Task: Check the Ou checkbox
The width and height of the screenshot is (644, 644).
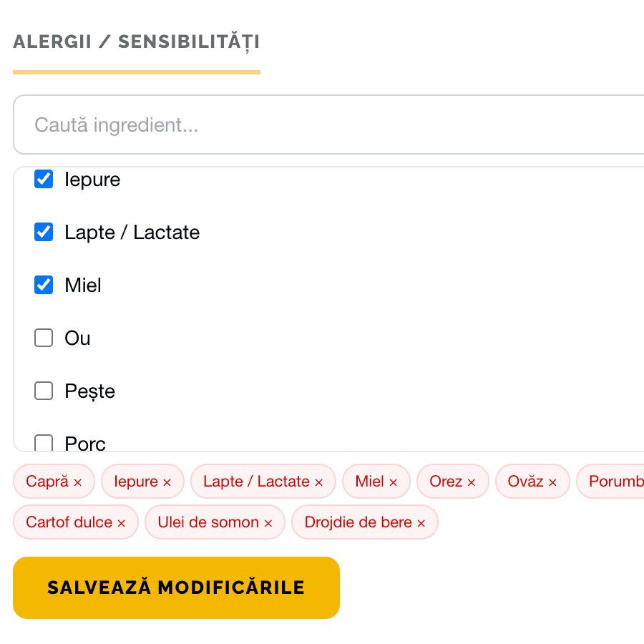Action: click(44, 338)
